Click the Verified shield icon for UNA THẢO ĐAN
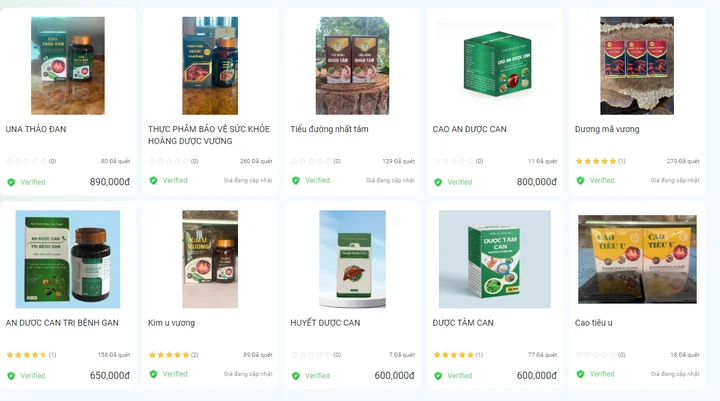 (x=11, y=182)
